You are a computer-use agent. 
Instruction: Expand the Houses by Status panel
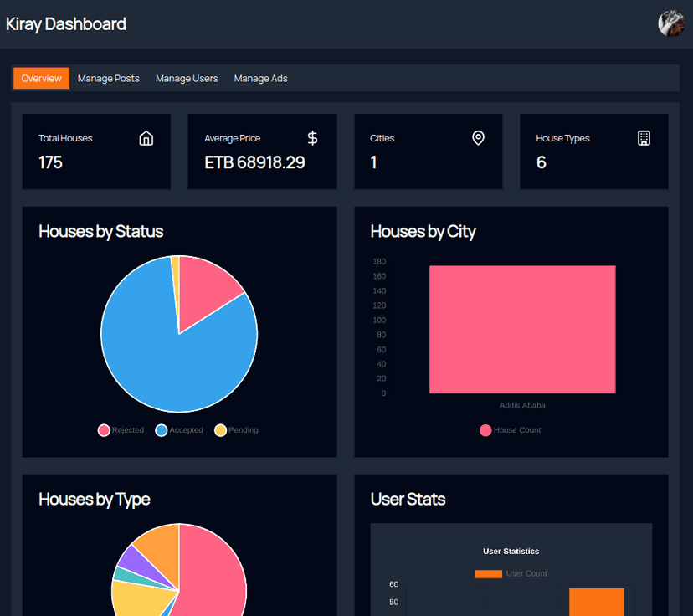pyautogui.click(x=100, y=232)
